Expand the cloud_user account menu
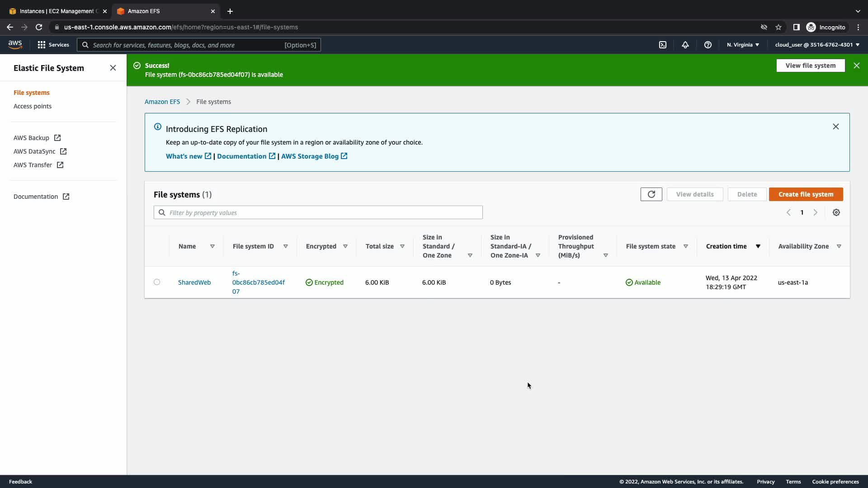This screenshot has height=488, width=868. (817, 45)
